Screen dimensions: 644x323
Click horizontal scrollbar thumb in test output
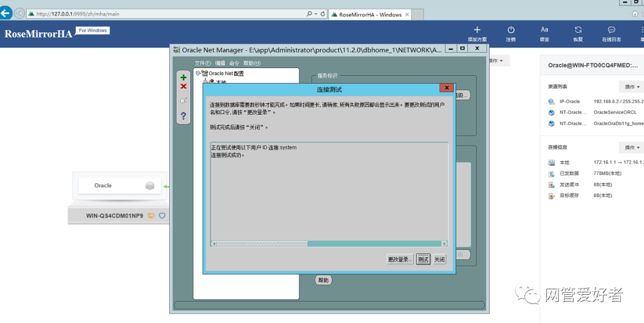(262, 244)
